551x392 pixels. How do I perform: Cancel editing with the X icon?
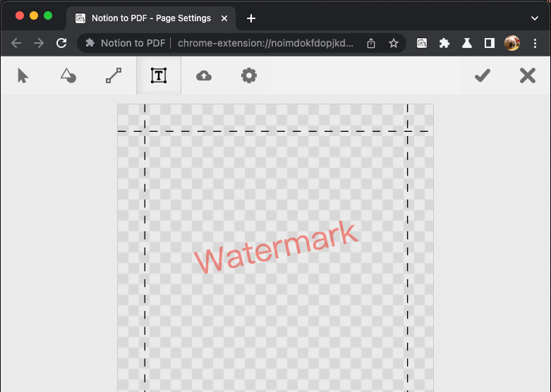pos(528,75)
